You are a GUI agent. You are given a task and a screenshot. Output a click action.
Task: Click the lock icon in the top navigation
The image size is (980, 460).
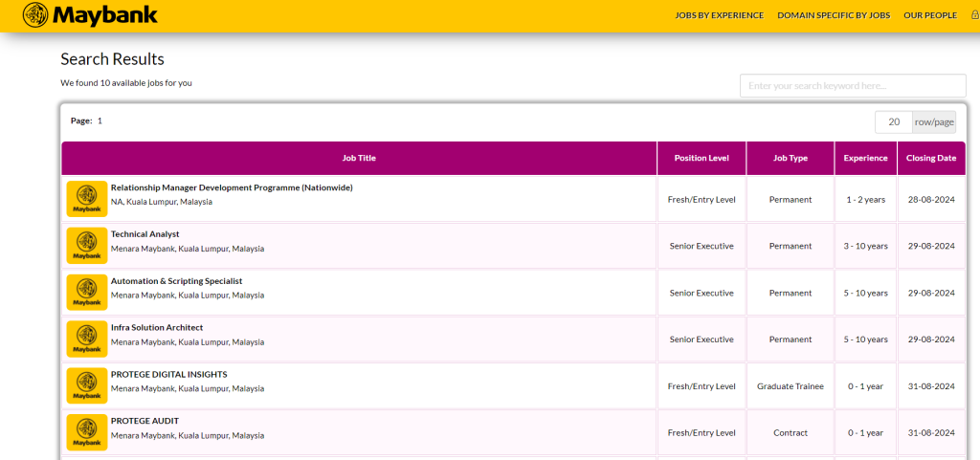(x=974, y=15)
